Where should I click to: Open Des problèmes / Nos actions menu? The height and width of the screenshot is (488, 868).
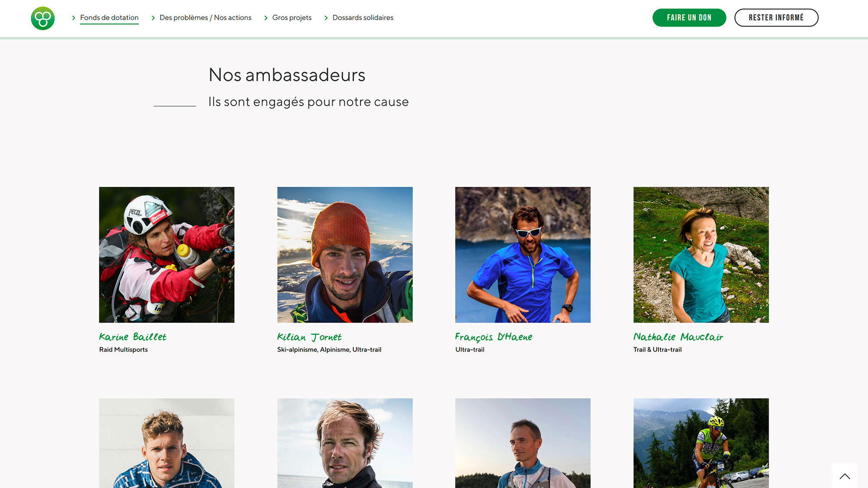tap(205, 18)
